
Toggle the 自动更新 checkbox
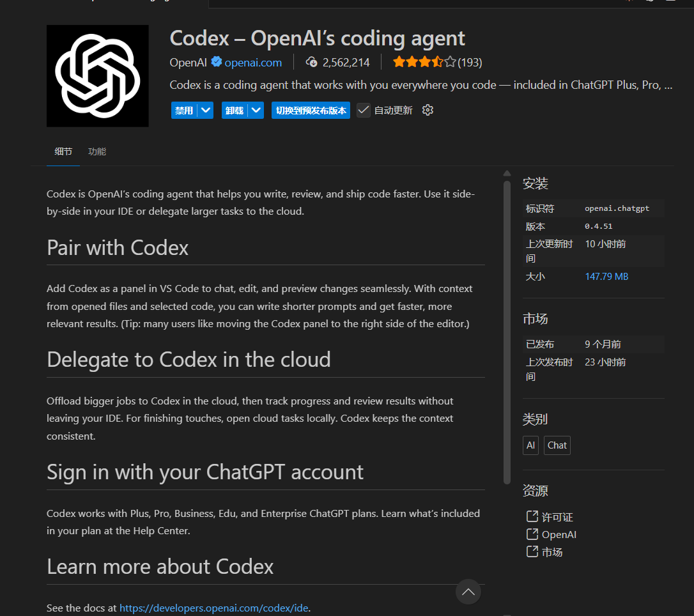(364, 110)
